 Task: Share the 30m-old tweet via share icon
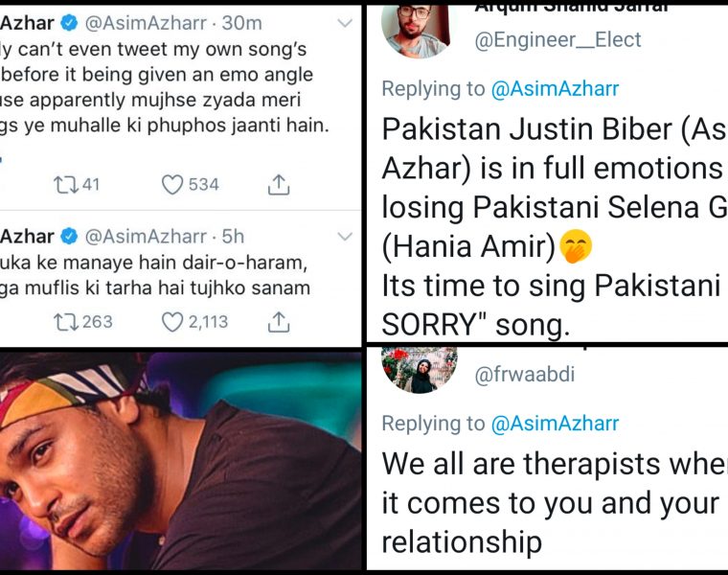(278, 184)
